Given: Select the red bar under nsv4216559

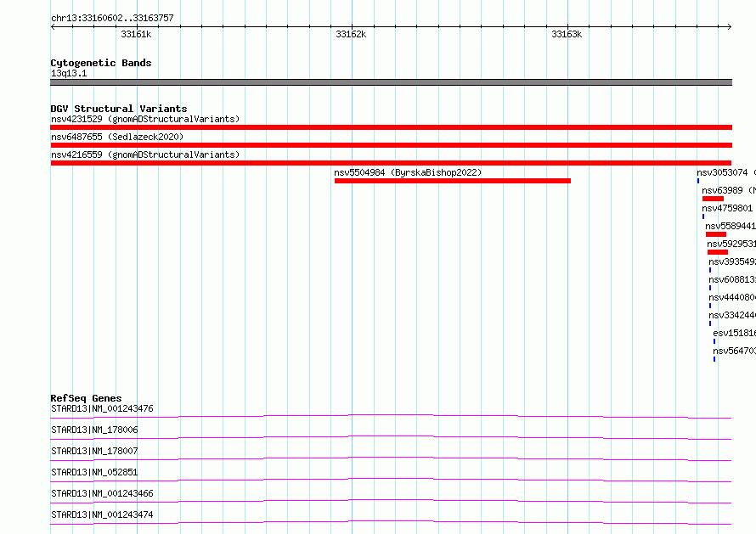Looking at the screenshot, I should [x=391, y=163].
